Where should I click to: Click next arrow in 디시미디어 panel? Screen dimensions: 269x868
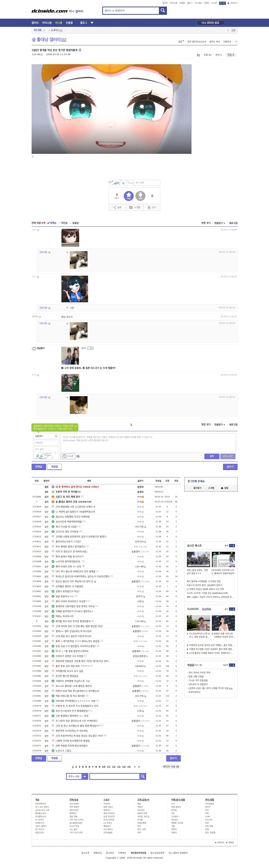[x=234, y=609]
